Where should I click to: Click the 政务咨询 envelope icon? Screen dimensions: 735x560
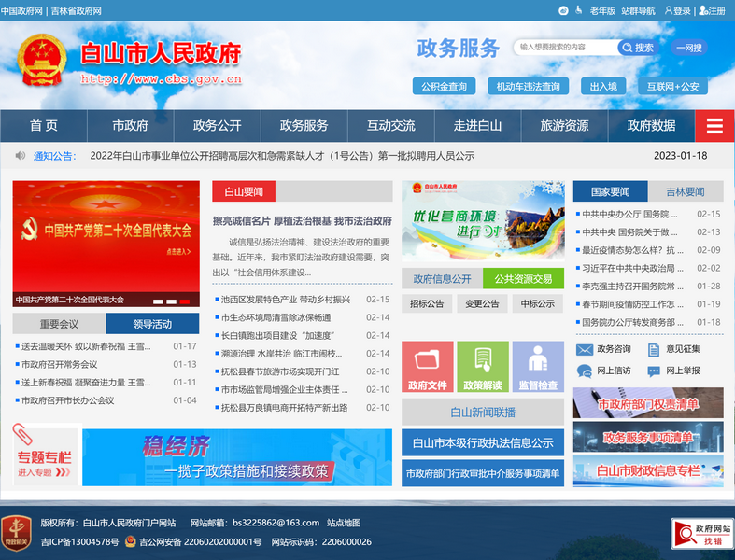click(585, 349)
